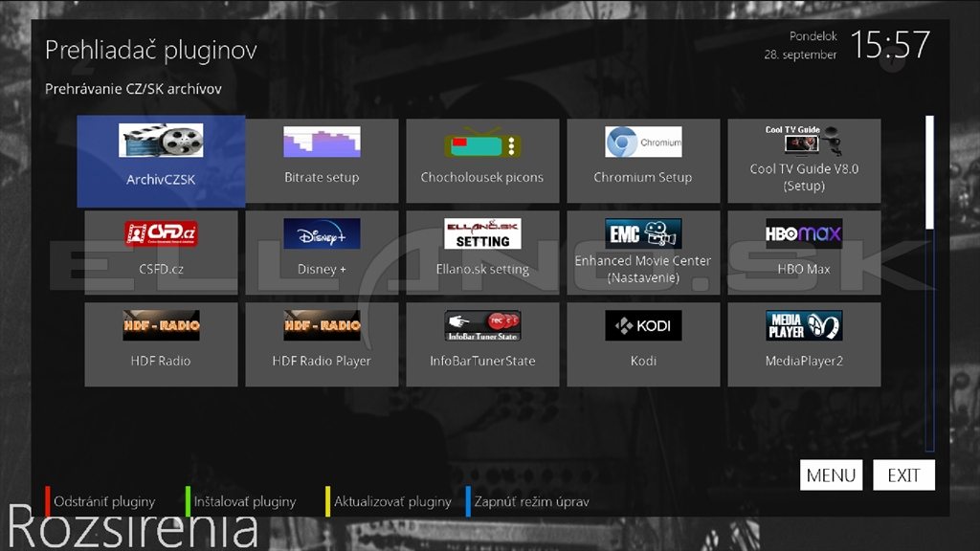Open the HDF Radio Player icon
The width and height of the screenshot is (980, 551).
[x=322, y=325]
